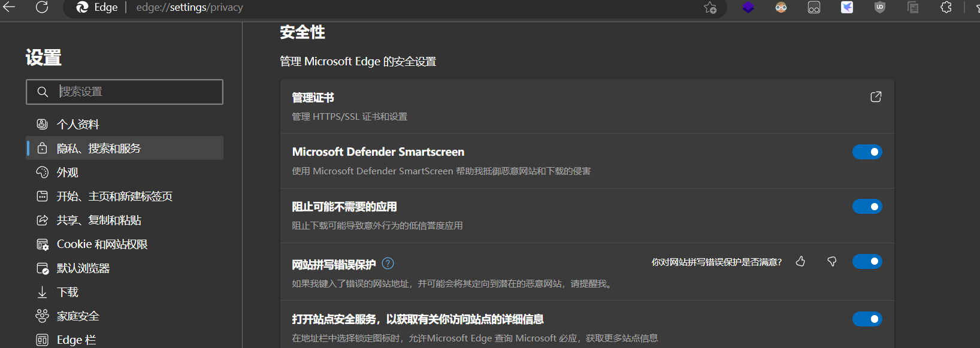
Task: Go to 外观 settings
Action: pyautogui.click(x=125, y=172)
